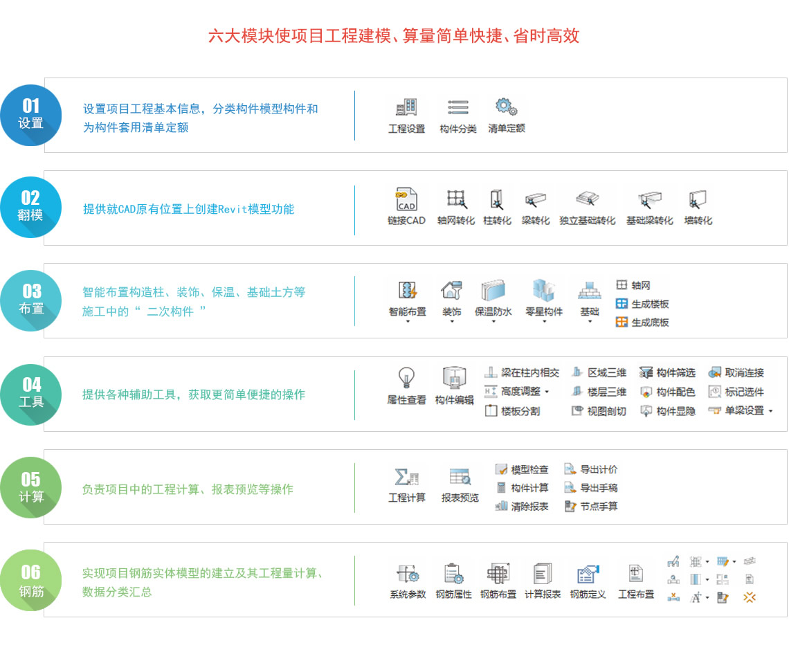Click the 轴网 grid button
Screen dimensions: 789x672
point(633,285)
